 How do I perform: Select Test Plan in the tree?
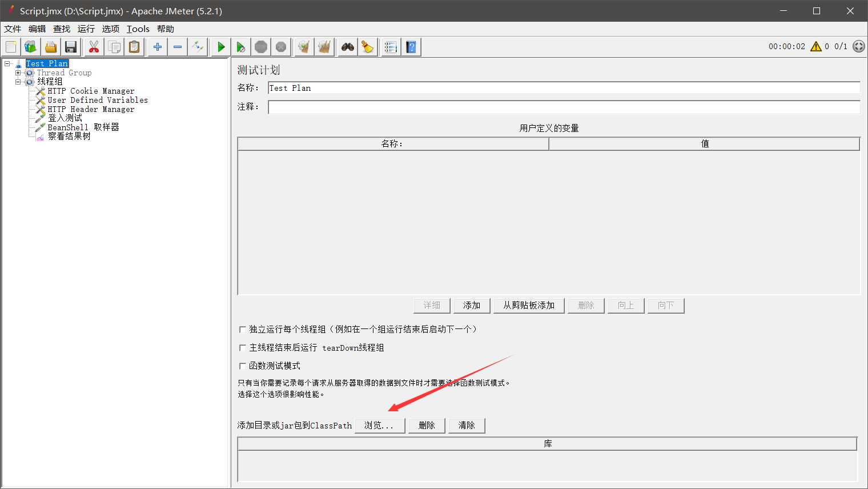click(47, 63)
